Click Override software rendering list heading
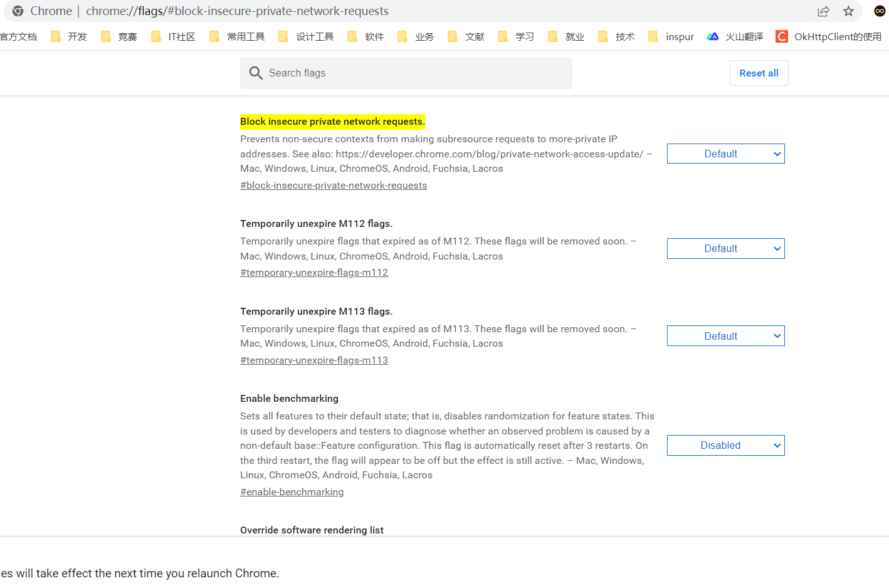 pyautogui.click(x=312, y=530)
